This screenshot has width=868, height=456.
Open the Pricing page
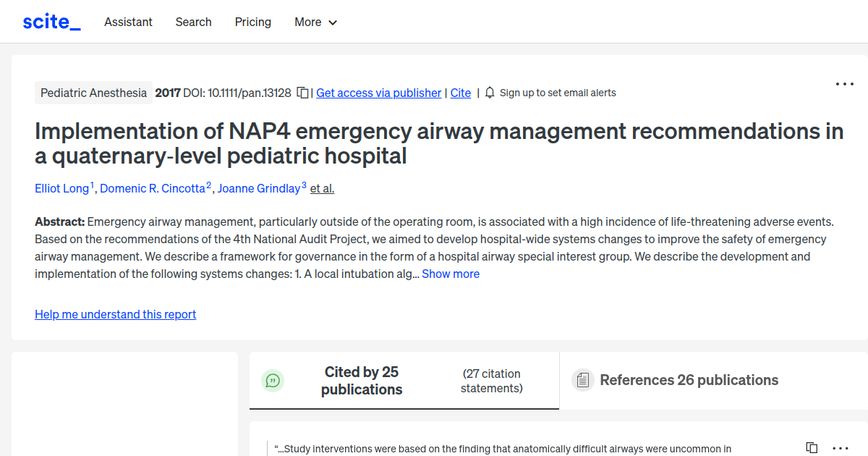point(252,22)
